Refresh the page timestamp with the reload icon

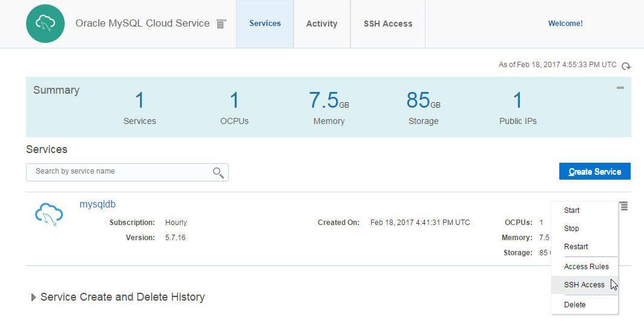626,66
